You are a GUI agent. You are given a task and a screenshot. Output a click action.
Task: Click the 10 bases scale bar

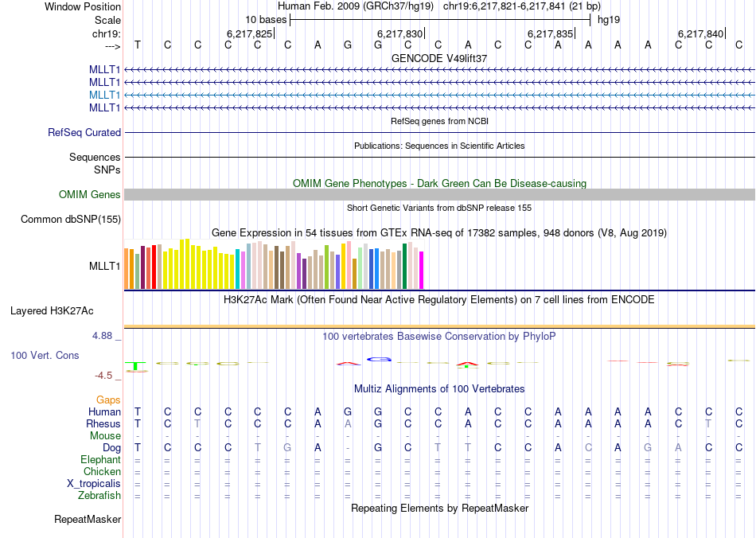tap(439, 18)
